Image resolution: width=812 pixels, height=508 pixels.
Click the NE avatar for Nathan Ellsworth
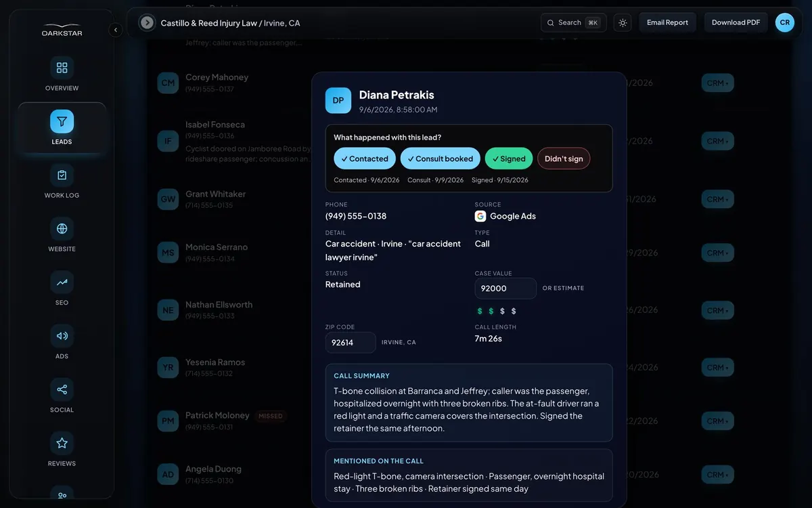(x=168, y=310)
